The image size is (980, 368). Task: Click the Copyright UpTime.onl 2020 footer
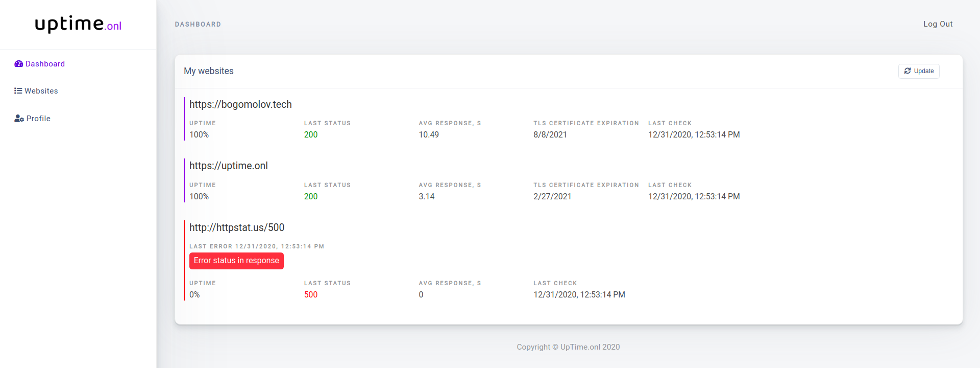pos(568,347)
